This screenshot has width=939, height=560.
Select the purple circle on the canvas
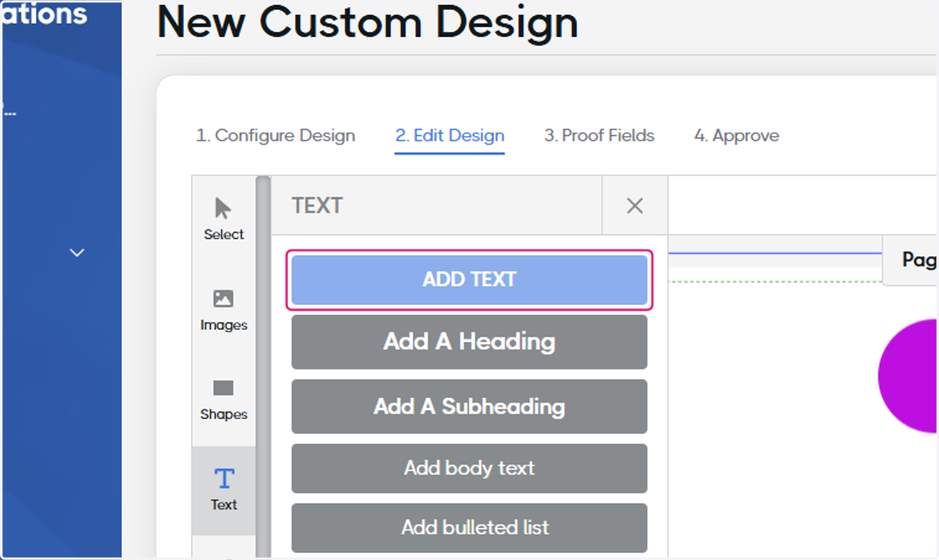tap(908, 375)
